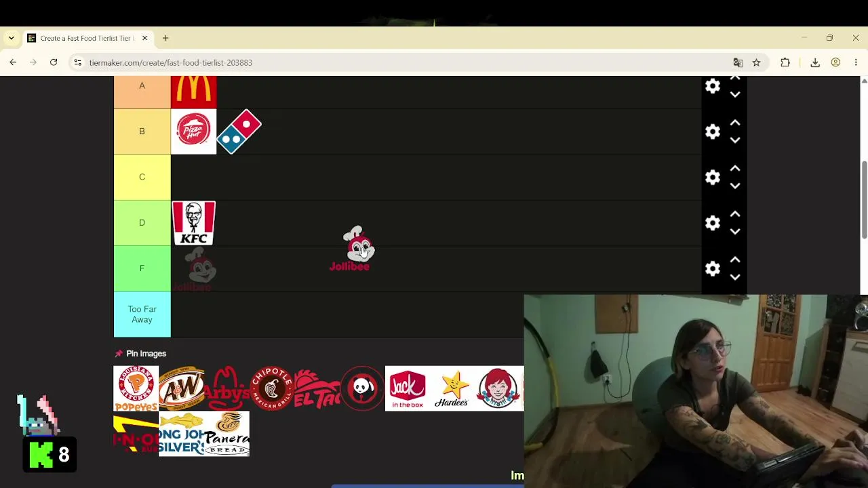Click the Too Far Away tier label
Viewport: 868px width, 488px height.
click(142, 314)
